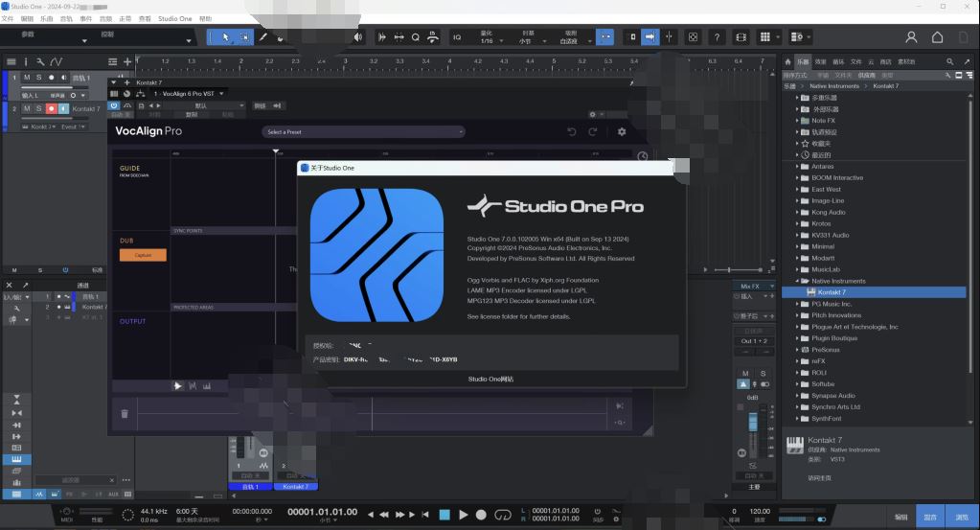980x530 pixels.
Task: Go to the Start page home icon
Action: [938, 37]
